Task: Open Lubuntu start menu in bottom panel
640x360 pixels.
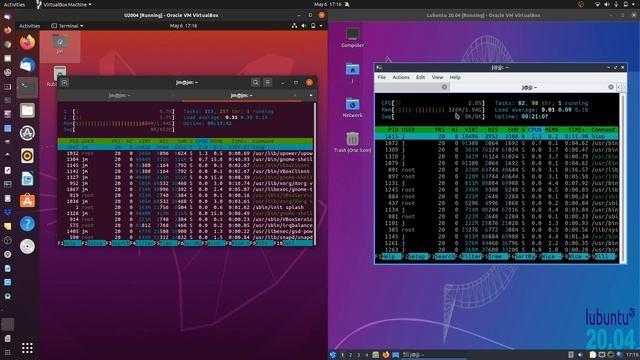Action: coord(333,355)
